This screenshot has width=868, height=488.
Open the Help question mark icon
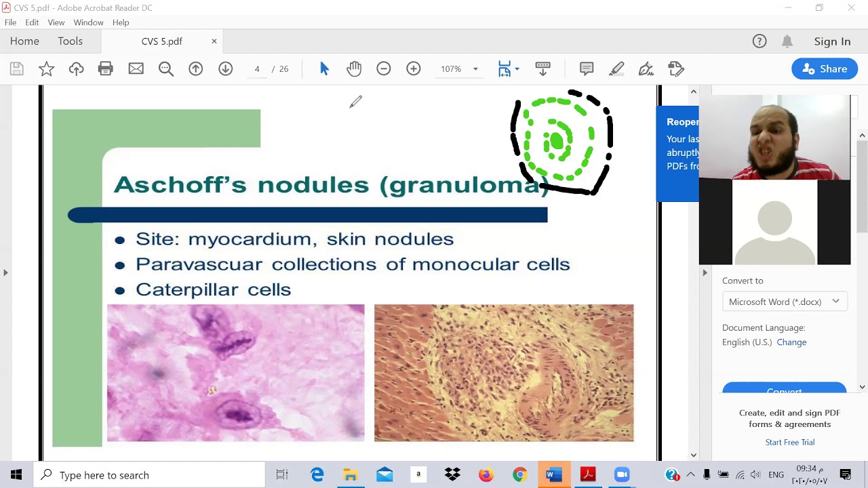point(759,41)
